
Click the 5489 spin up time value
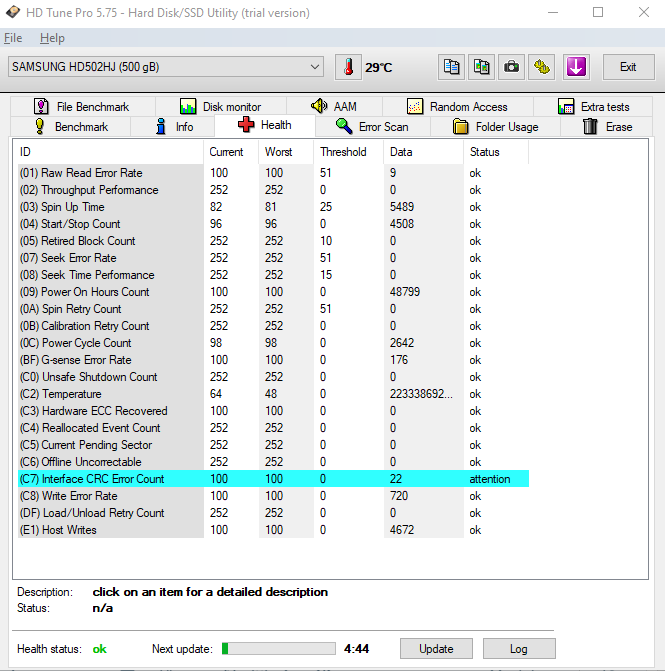point(402,207)
